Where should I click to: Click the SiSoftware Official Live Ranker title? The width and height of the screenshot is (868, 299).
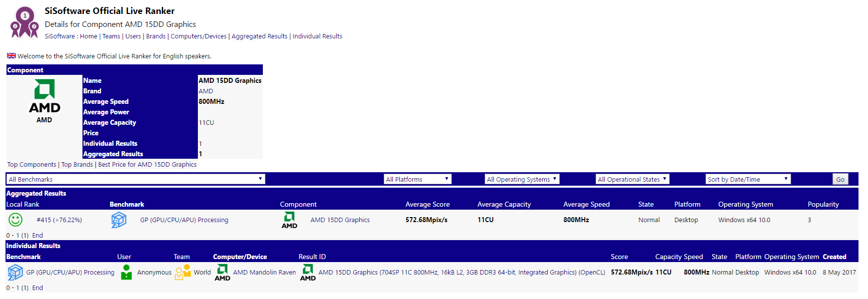coord(109,11)
